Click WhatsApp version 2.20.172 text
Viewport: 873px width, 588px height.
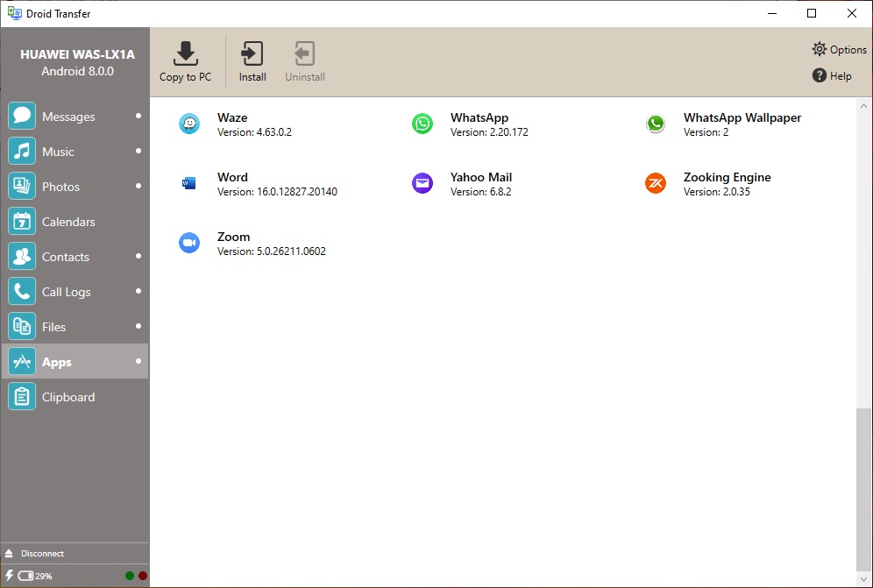pos(489,132)
